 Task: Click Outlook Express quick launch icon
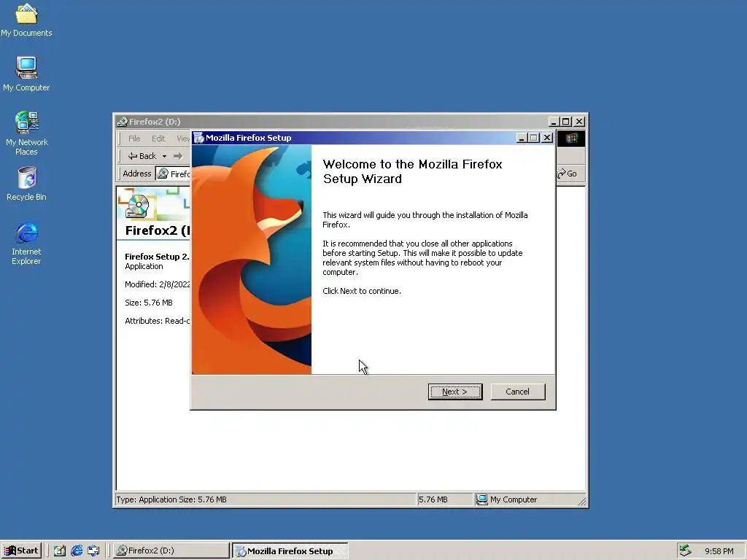93,551
